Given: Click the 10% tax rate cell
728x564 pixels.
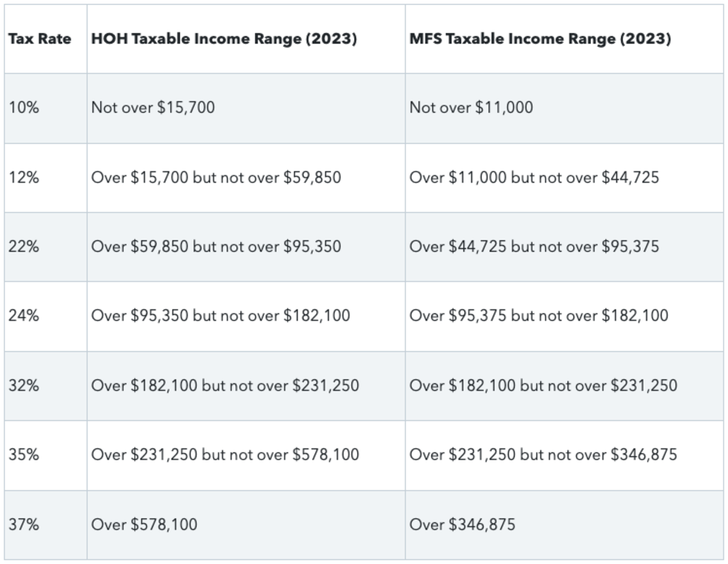Looking at the screenshot, I should click(24, 108).
